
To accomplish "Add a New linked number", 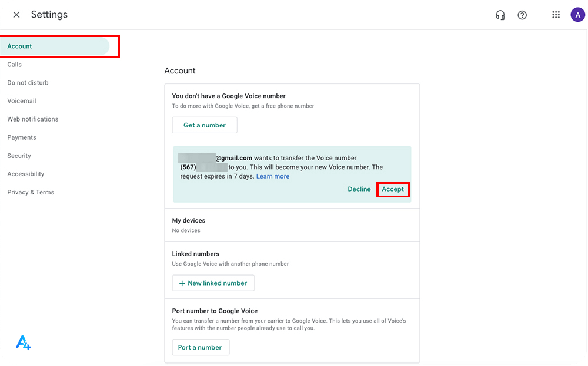I will coord(213,283).
